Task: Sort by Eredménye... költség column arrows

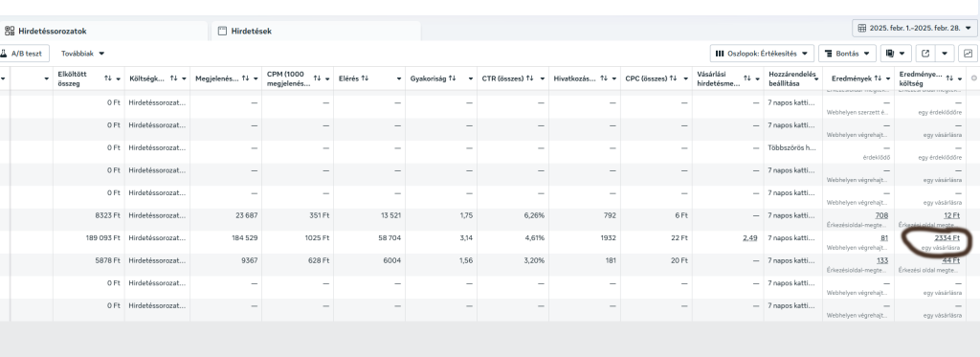Action: click(x=950, y=78)
